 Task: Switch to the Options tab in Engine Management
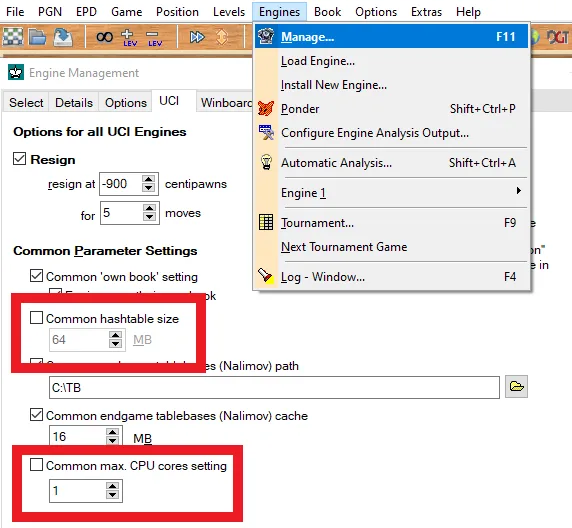(x=126, y=103)
